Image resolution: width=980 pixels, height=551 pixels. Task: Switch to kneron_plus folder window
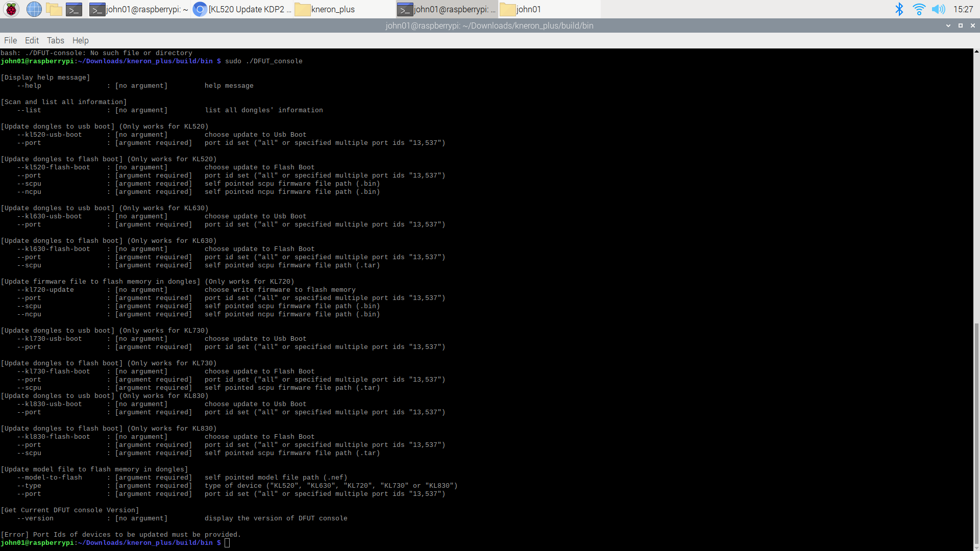tap(345, 9)
